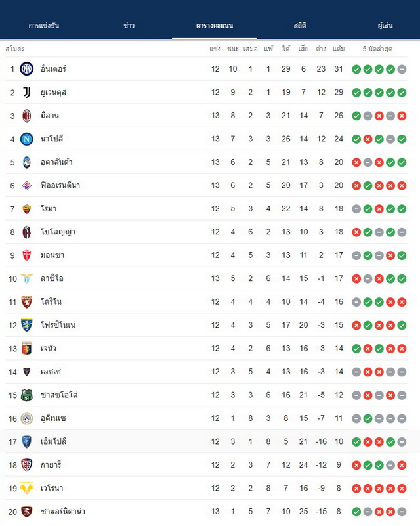The image size is (420, 526).
Task: Open the ผู้เล่น players tab
Action: tap(385, 26)
